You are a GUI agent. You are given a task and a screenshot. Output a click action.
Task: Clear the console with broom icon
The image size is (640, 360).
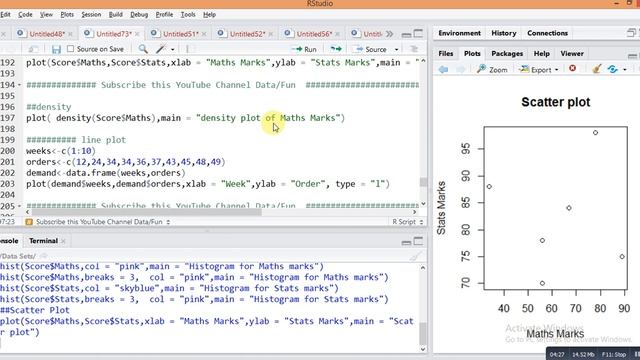pyautogui.click(x=415, y=256)
